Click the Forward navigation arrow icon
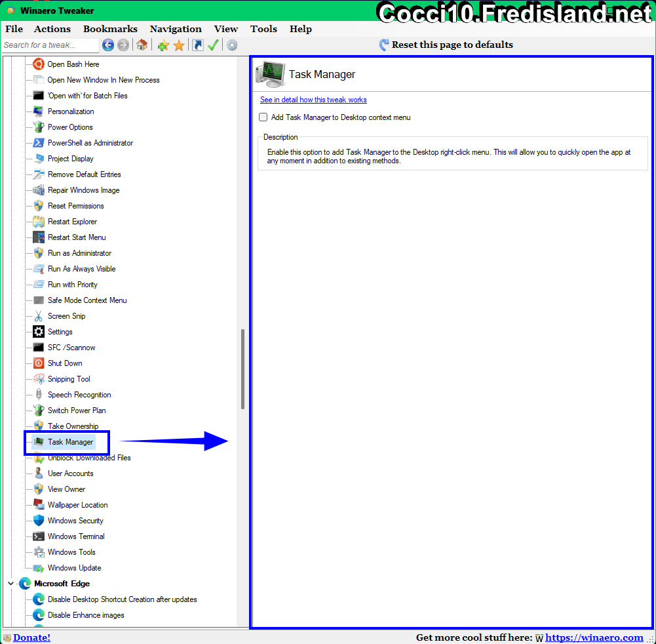This screenshot has height=644, width=656. 123,45
